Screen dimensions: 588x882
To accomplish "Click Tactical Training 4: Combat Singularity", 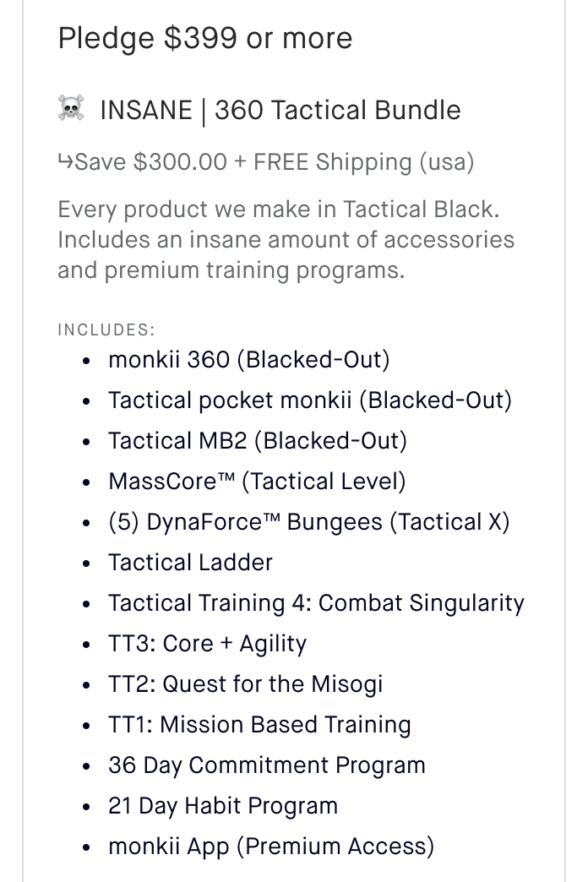I will click(316, 603).
